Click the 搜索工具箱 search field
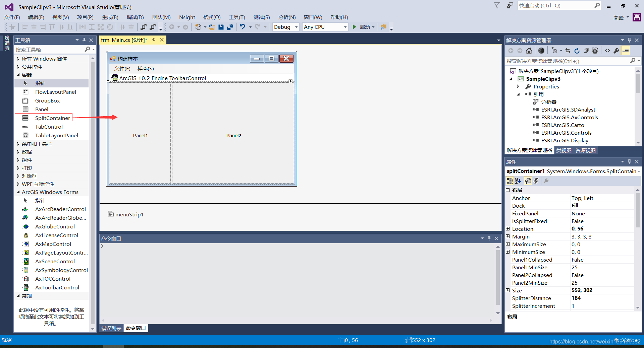Viewport: 644px width, 348px height. pos(49,50)
